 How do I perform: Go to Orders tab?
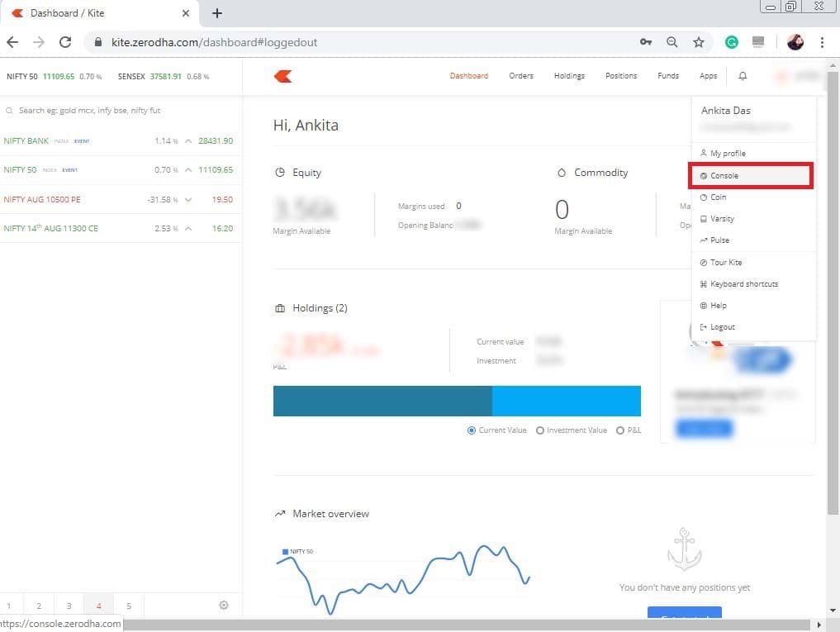pos(521,76)
